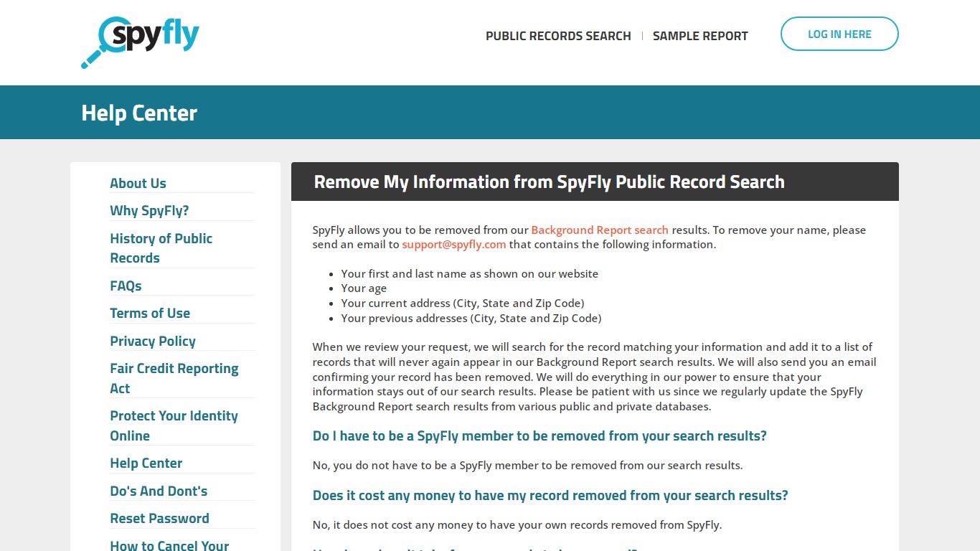The image size is (980, 551).
Task: Click the SpyFly logo
Action: click(140, 42)
